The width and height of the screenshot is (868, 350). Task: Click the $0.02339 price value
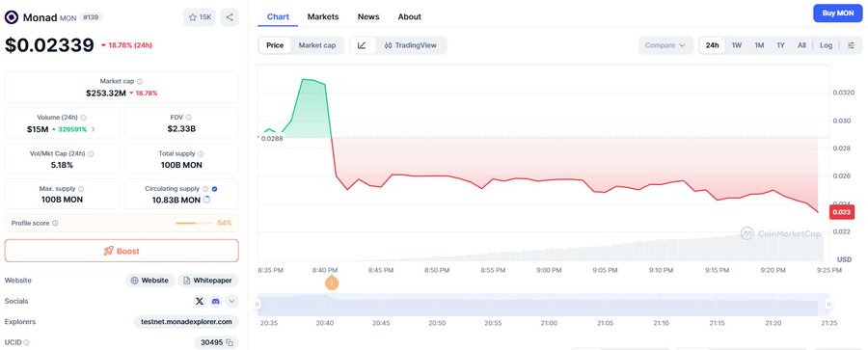click(49, 45)
